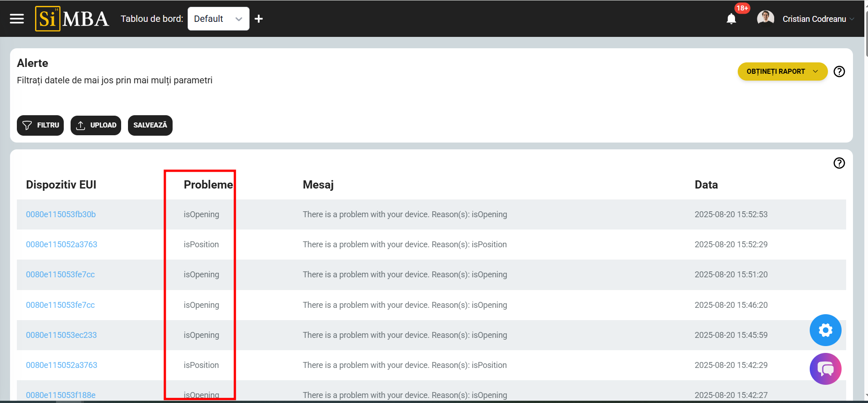Screen dimensions: 868x403
Task: Open help icon in Alerte header
Action: [839, 71]
